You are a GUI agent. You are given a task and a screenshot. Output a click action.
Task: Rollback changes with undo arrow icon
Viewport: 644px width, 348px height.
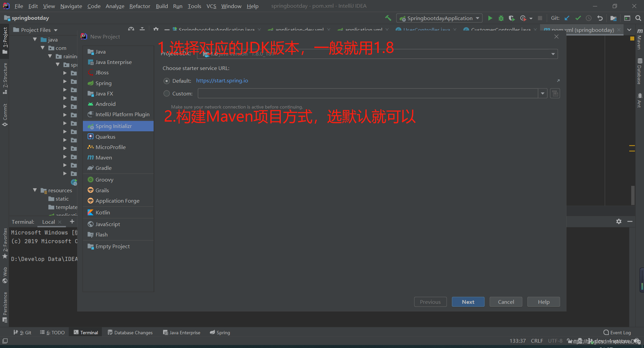[600, 18]
